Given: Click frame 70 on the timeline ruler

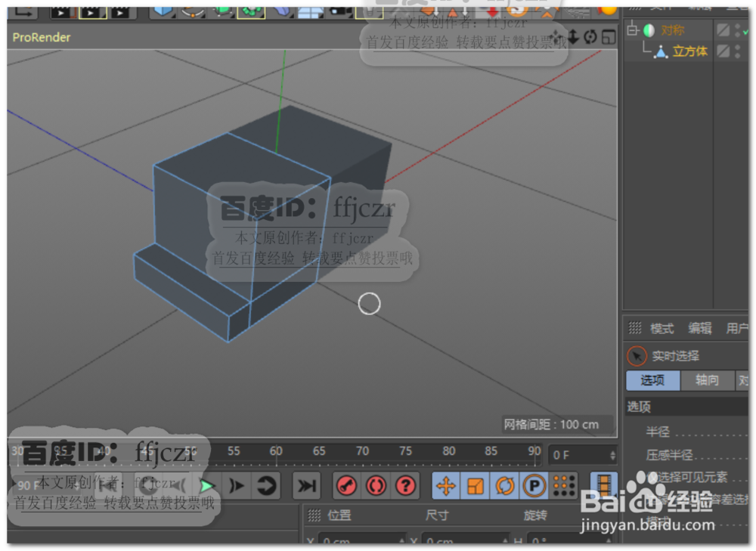Looking at the screenshot, I should (x=362, y=451).
